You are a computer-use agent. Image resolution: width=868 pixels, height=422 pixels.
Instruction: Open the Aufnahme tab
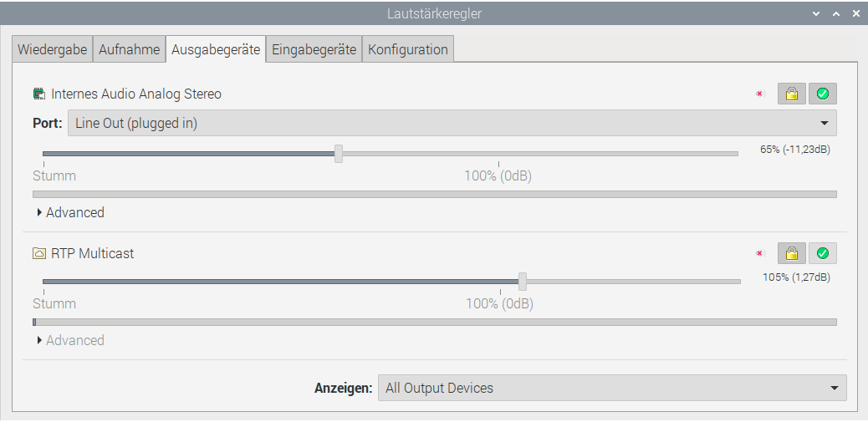[129, 49]
